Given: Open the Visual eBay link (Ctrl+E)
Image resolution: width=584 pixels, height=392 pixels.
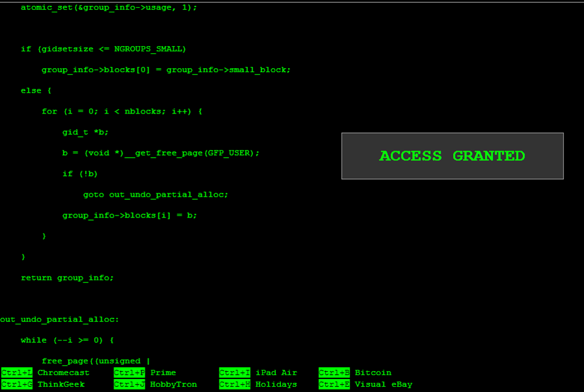Looking at the screenshot, I should tap(365, 384).
